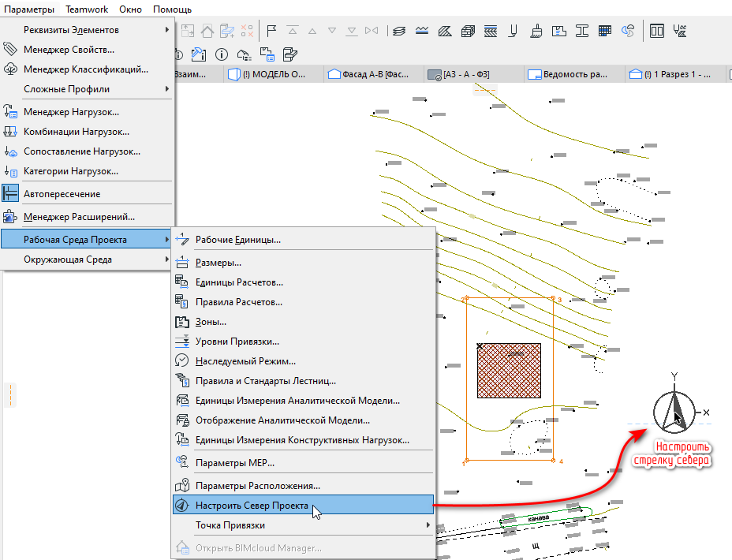Screen dimensions: 732x560
Task: Open Категории Нагрузок
Action: point(88,171)
